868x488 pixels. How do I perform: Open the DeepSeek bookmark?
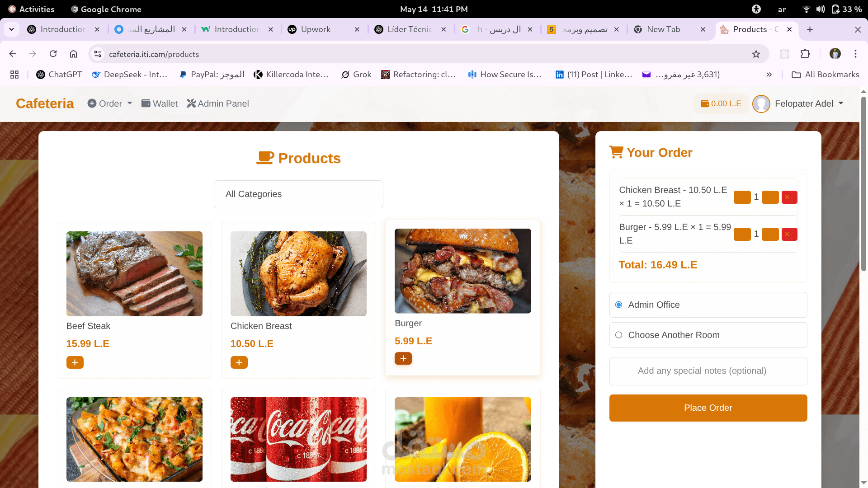[130, 75]
